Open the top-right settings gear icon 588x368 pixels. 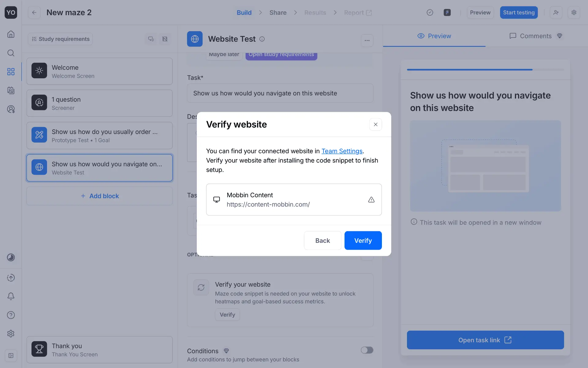point(574,13)
